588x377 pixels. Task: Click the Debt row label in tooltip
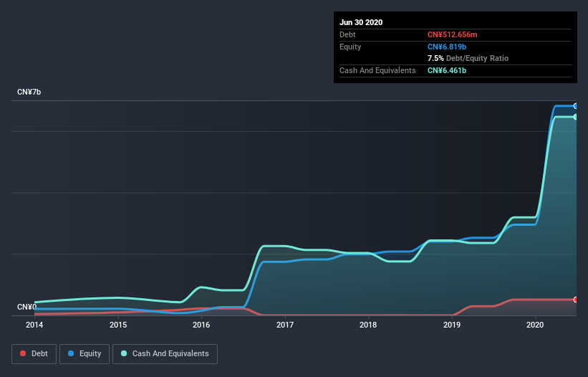347,34
